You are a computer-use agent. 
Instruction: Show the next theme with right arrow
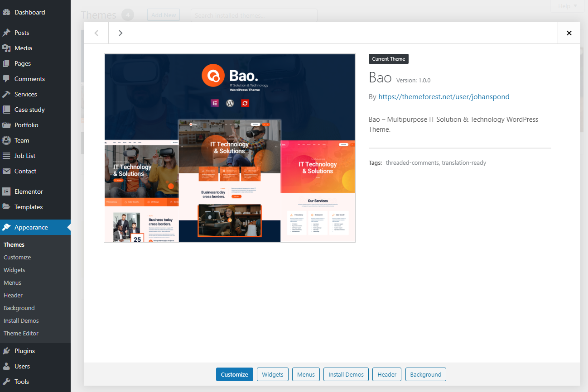(x=120, y=33)
